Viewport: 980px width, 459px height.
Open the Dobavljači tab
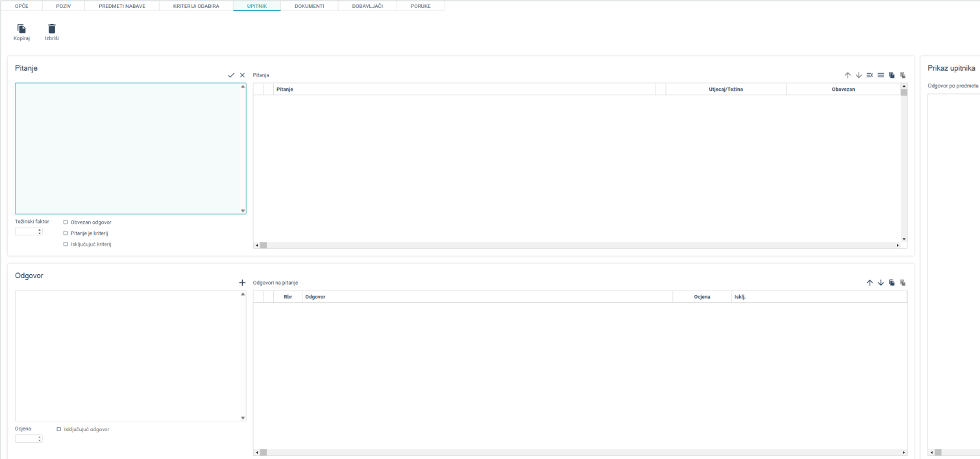(x=366, y=6)
